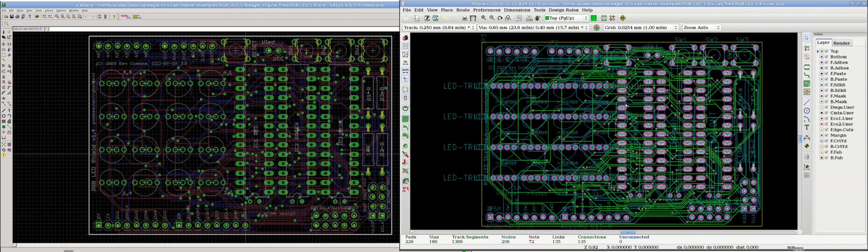This screenshot has width=868, height=252.
Task: Click Pcbnew Zoom In magnifier icon
Action: pos(484,19)
